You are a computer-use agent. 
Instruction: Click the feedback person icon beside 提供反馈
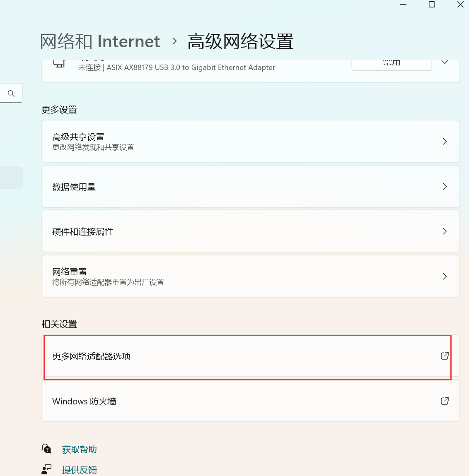(x=46, y=469)
